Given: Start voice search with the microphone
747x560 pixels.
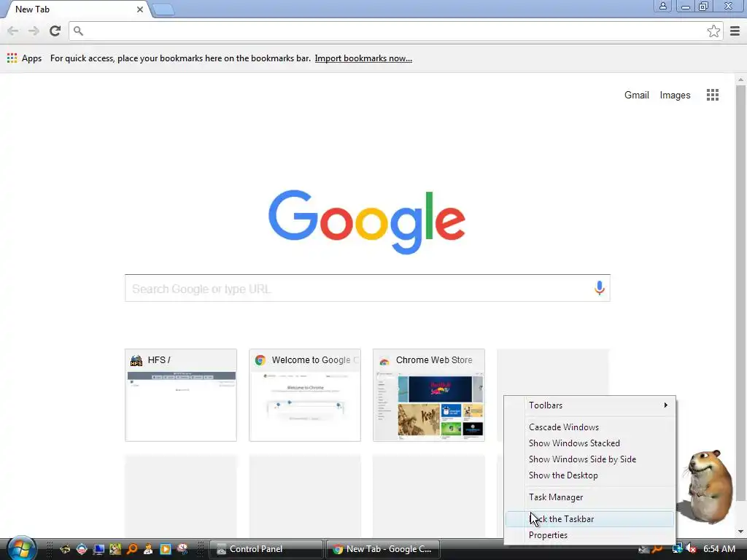Looking at the screenshot, I should pos(600,287).
